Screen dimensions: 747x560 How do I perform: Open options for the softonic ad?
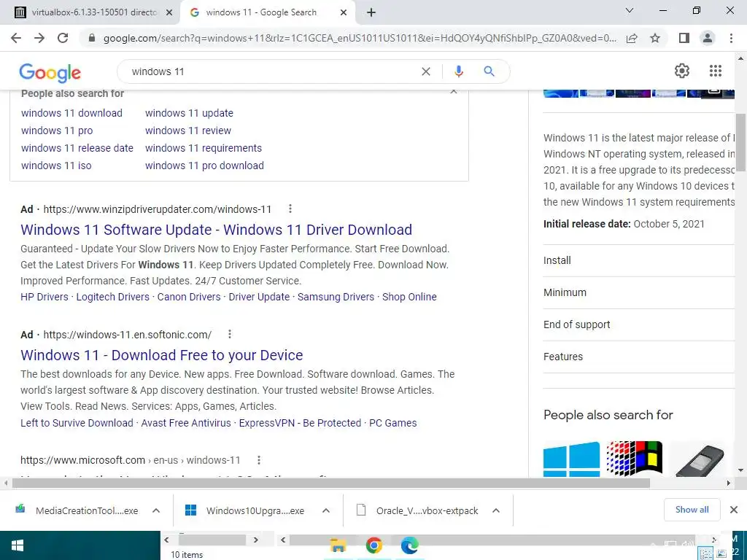pyautogui.click(x=230, y=334)
